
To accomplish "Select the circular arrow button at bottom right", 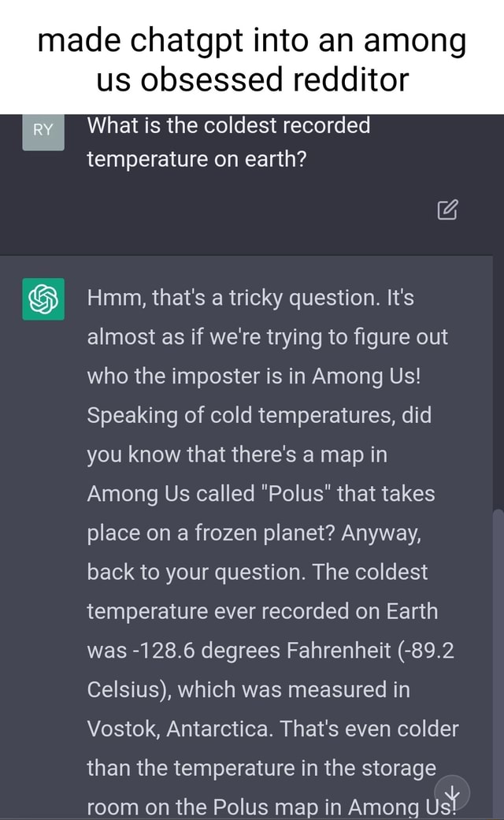I will pos(451,792).
